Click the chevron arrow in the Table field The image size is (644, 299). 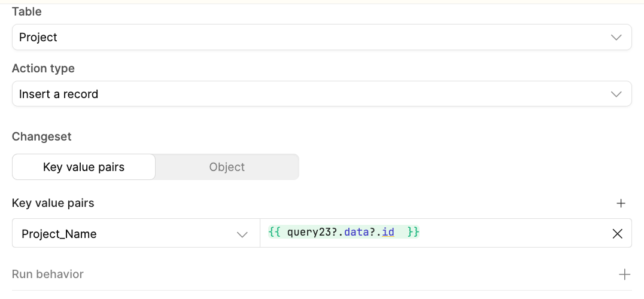click(x=616, y=38)
